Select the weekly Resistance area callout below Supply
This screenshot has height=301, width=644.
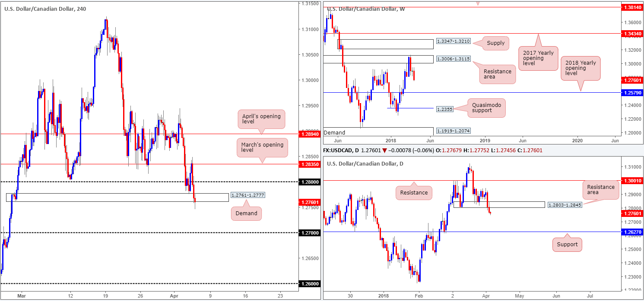pos(498,75)
